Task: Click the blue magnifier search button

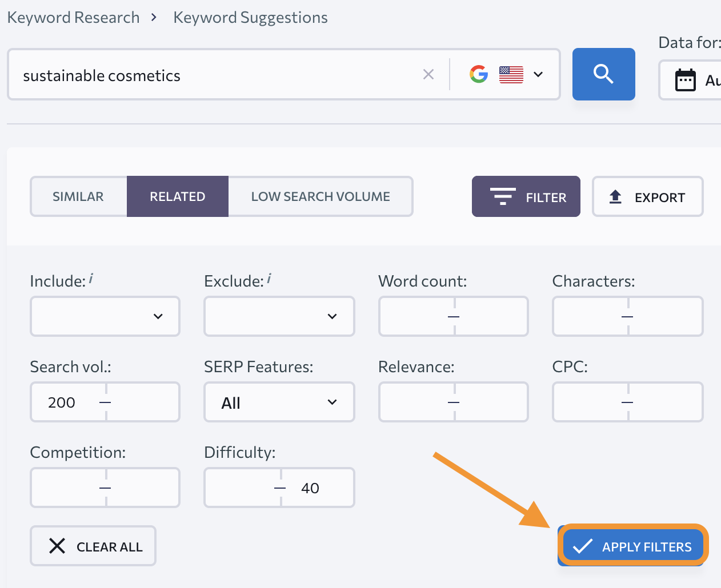Action: coord(603,74)
